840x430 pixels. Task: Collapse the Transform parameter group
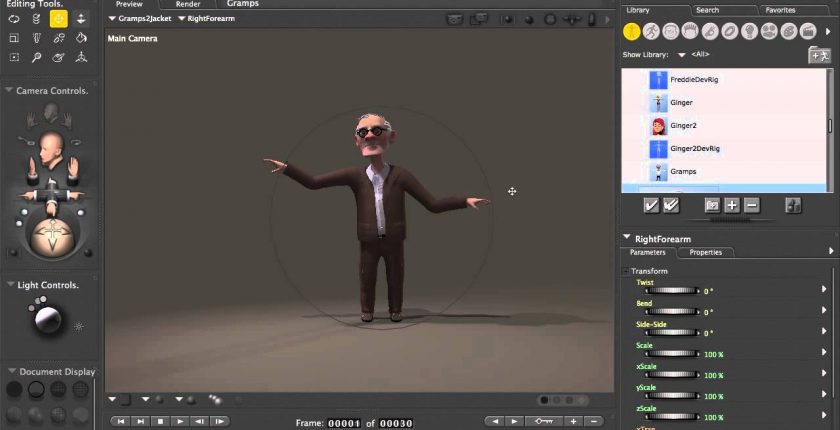(625, 271)
